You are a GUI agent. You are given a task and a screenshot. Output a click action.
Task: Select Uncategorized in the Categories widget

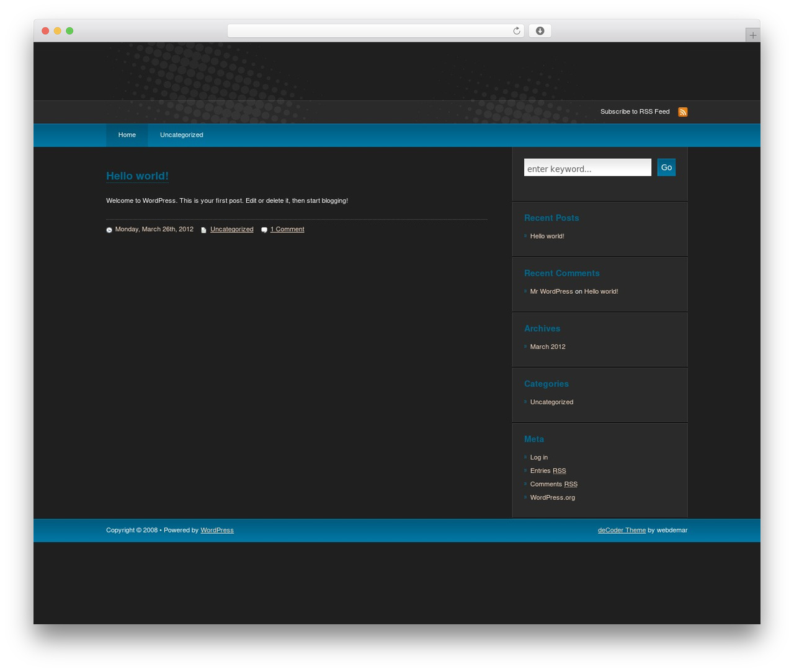551,402
